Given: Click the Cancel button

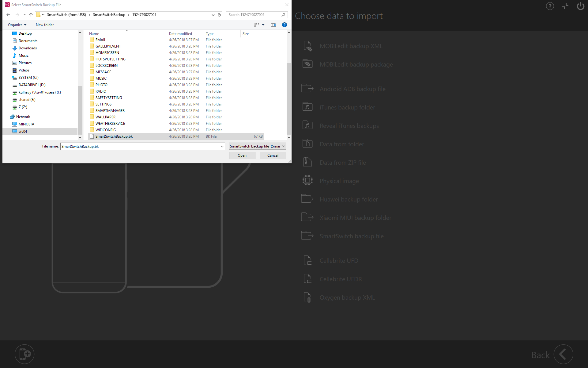Looking at the screenshot, I should point(273,155).
